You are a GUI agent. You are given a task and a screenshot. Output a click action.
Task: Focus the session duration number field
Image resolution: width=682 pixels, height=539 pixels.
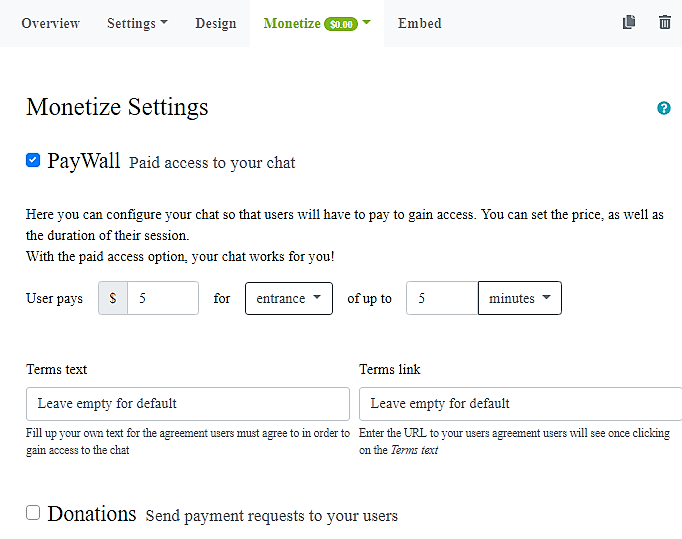click(x=441, y=298)
